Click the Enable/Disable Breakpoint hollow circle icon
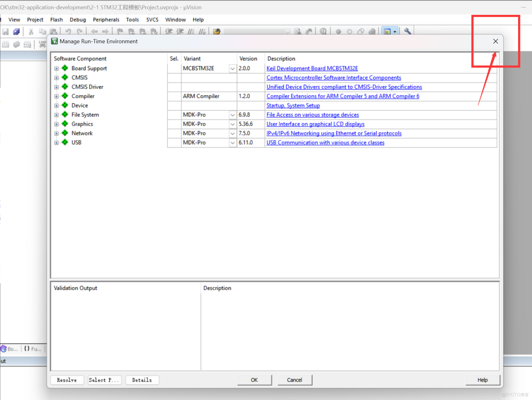This screenshot has height=400, width=532. pos(350,31)
